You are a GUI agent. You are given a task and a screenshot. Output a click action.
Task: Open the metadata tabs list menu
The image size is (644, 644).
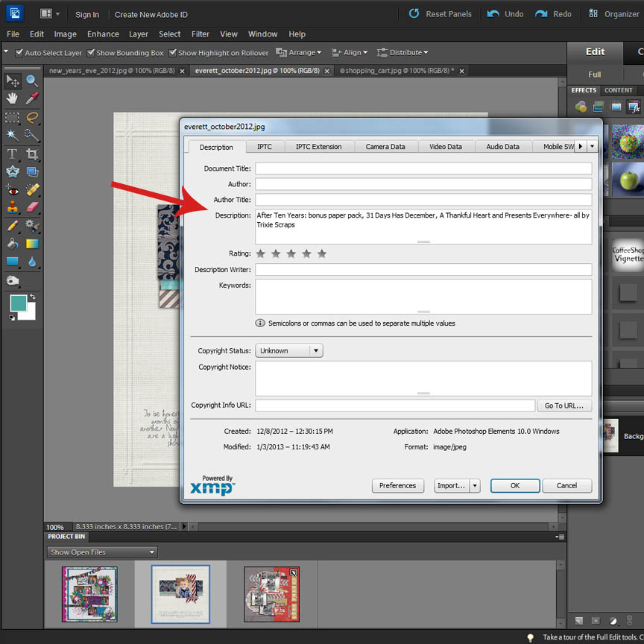click(x=593, y=146)
